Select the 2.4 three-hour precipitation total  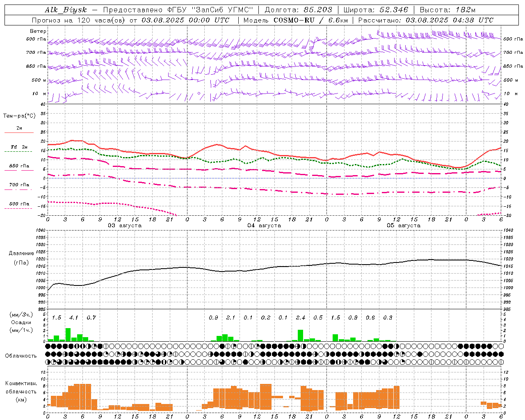pyautogui.click(x=300, y=318)
